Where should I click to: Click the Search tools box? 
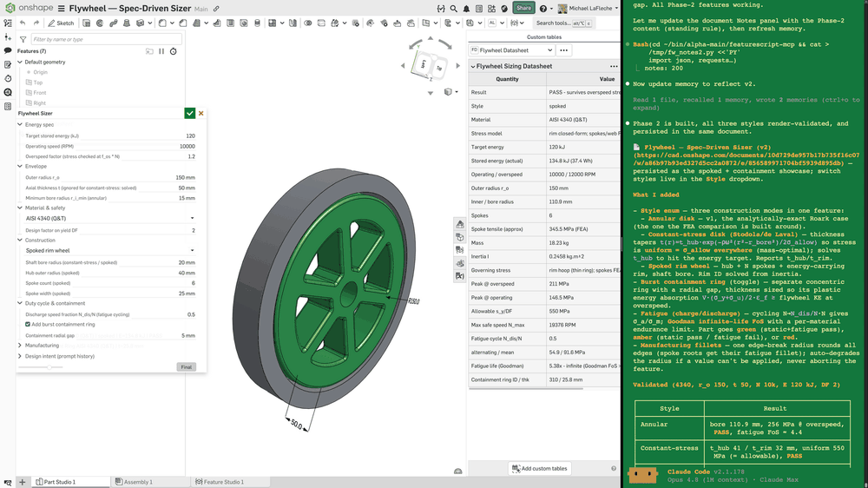pyautogui.click(x=562, y=23)
